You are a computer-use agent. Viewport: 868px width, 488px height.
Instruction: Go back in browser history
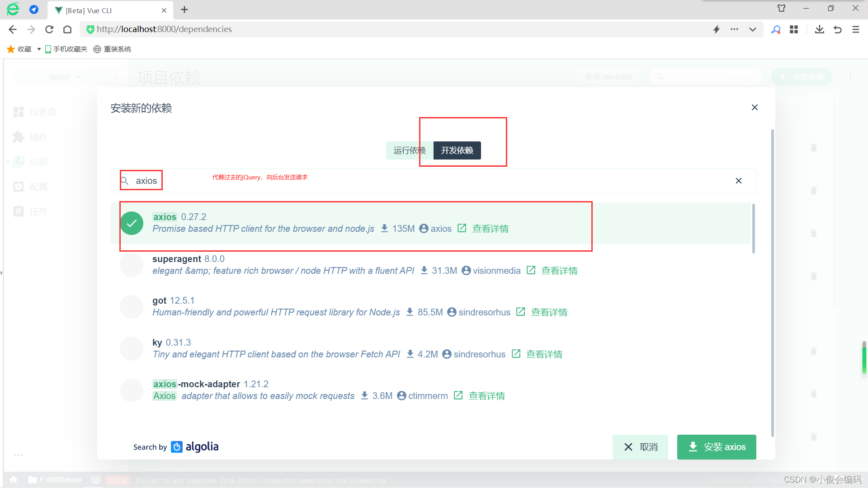tap(12, 29)
